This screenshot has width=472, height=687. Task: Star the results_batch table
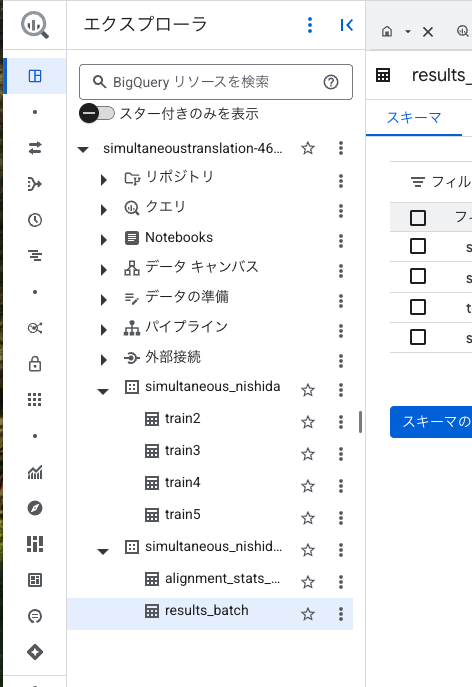[308, 614]
